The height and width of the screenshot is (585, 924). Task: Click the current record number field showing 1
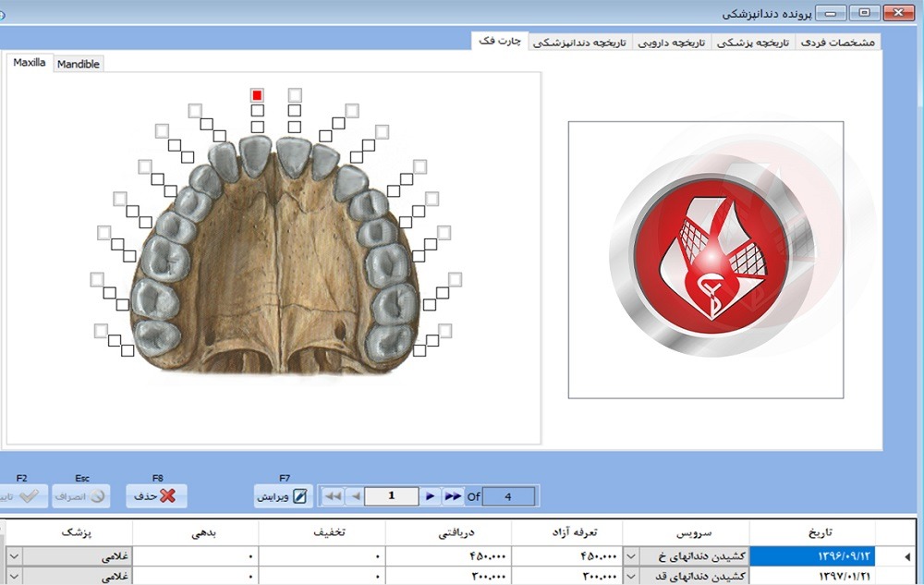click(391, 496)
